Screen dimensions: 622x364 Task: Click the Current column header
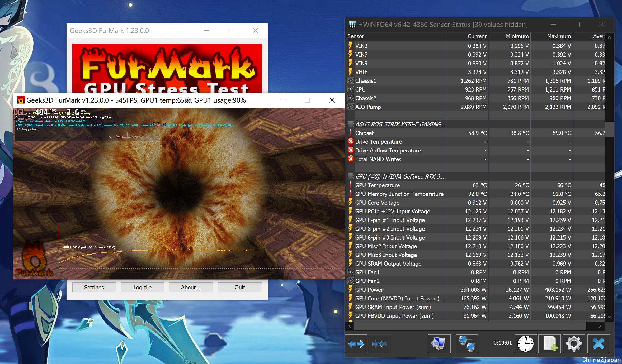point(467,36)
